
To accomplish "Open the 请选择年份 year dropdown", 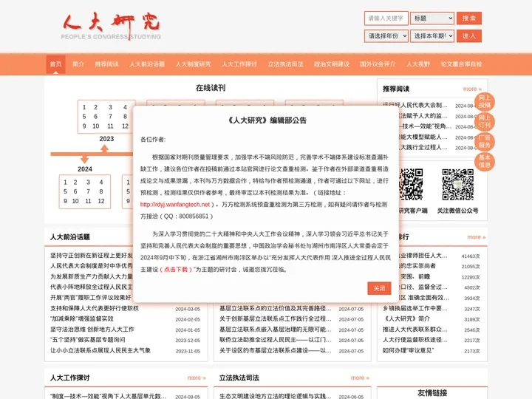I will tap(386, 36).
